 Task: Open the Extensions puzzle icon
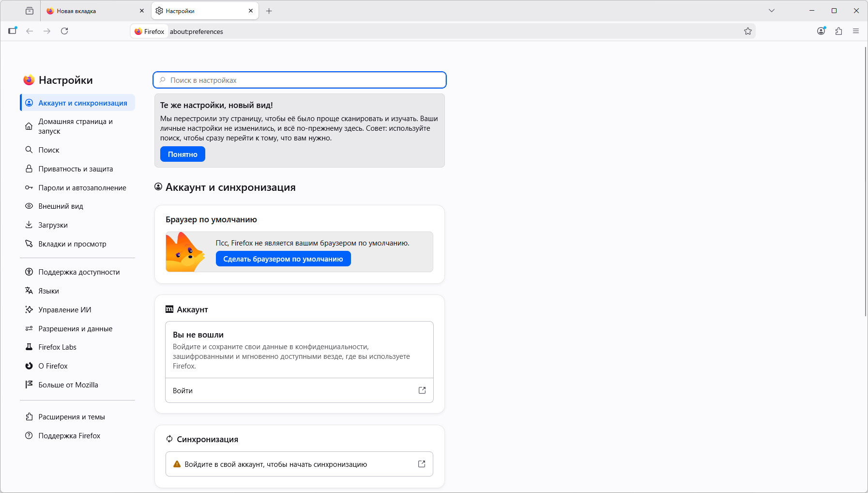838,31
